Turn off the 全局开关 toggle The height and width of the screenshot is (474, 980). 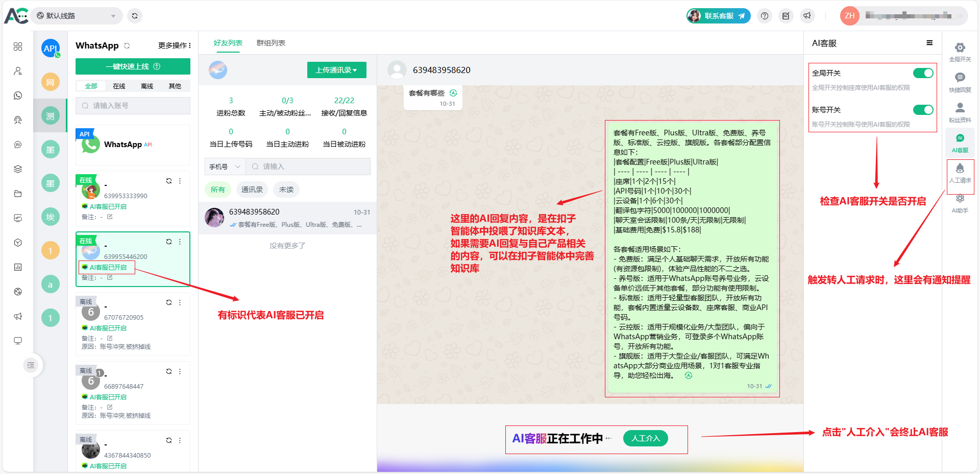coord(923,73)
